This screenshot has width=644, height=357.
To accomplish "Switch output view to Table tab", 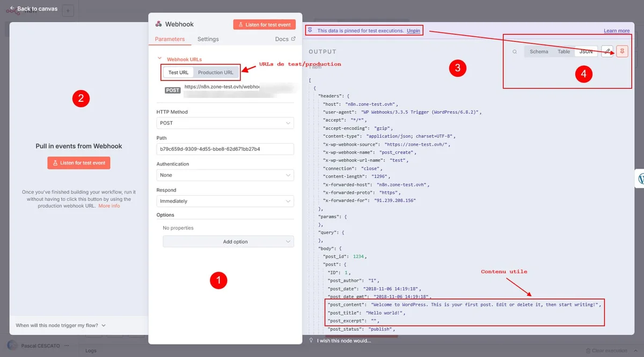I will pos(563,52).
